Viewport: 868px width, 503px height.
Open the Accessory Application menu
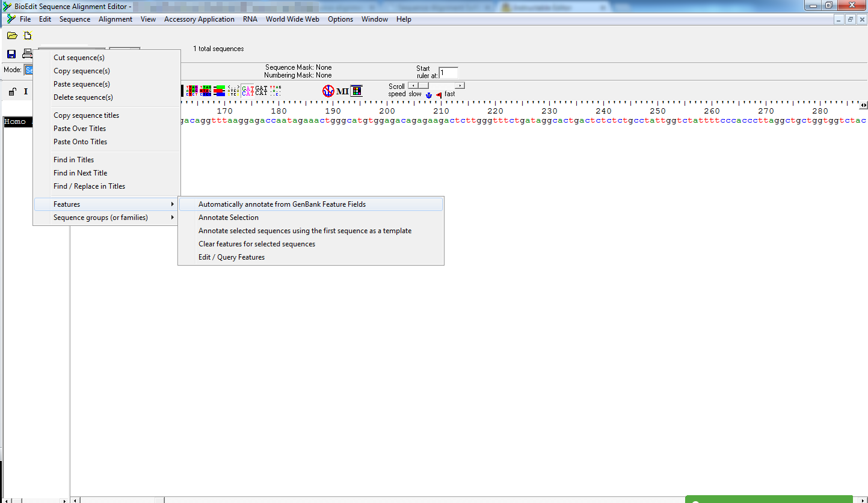point(199,19)
